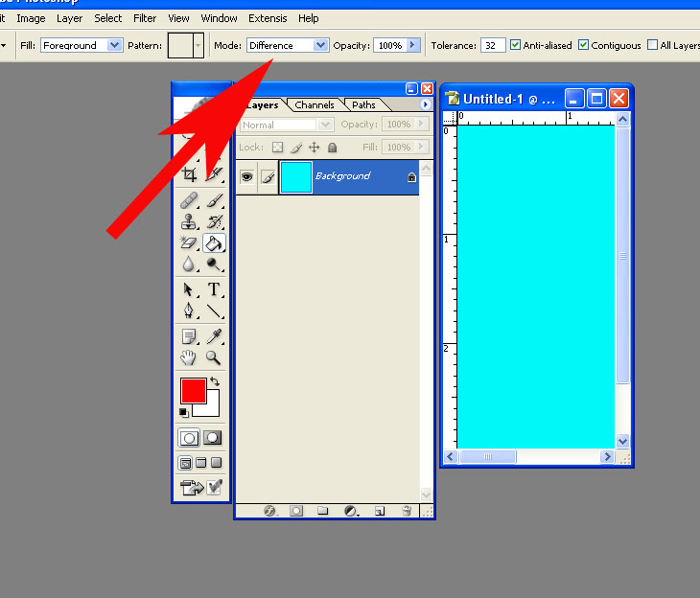Select the Paint Bucket tool

[213, 244]
